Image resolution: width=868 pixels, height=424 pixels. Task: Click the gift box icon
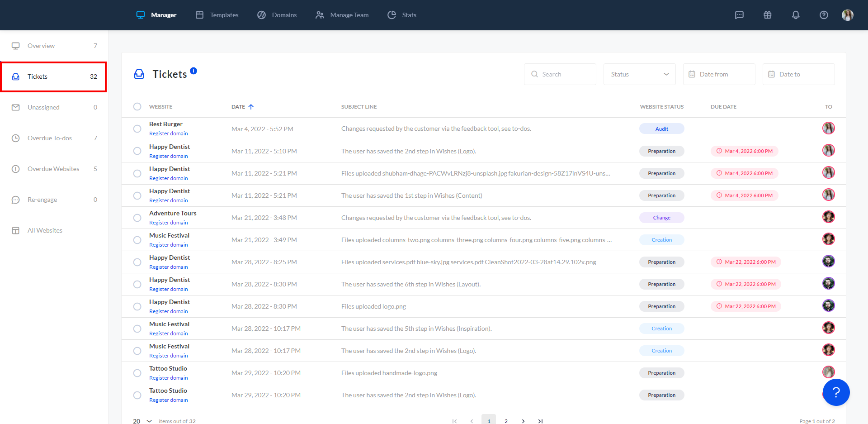coord(767,15)
